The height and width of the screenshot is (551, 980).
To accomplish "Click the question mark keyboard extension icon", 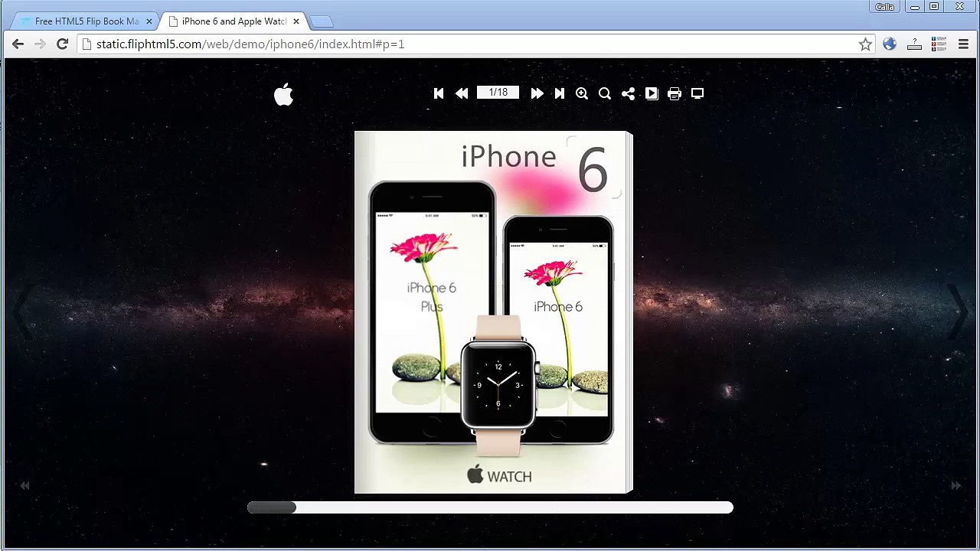I will tap(914, 44).
